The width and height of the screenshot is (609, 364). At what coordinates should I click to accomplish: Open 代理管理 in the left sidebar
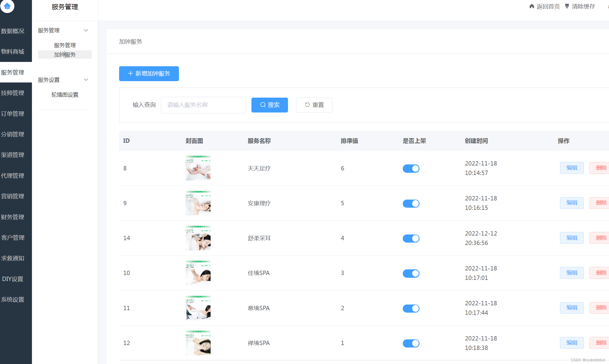(12, 176)
